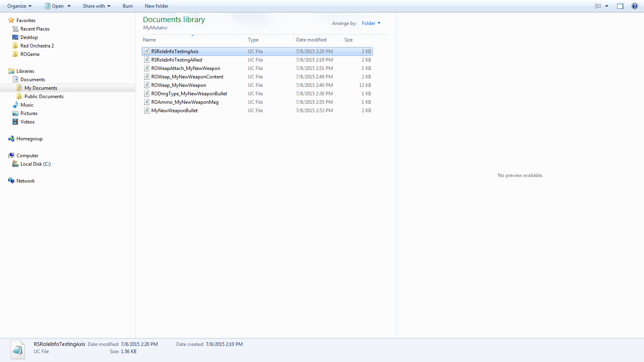Click ROWeap_MyNewWeaponContent file icon
644x362 pixels.
[147, 77]
